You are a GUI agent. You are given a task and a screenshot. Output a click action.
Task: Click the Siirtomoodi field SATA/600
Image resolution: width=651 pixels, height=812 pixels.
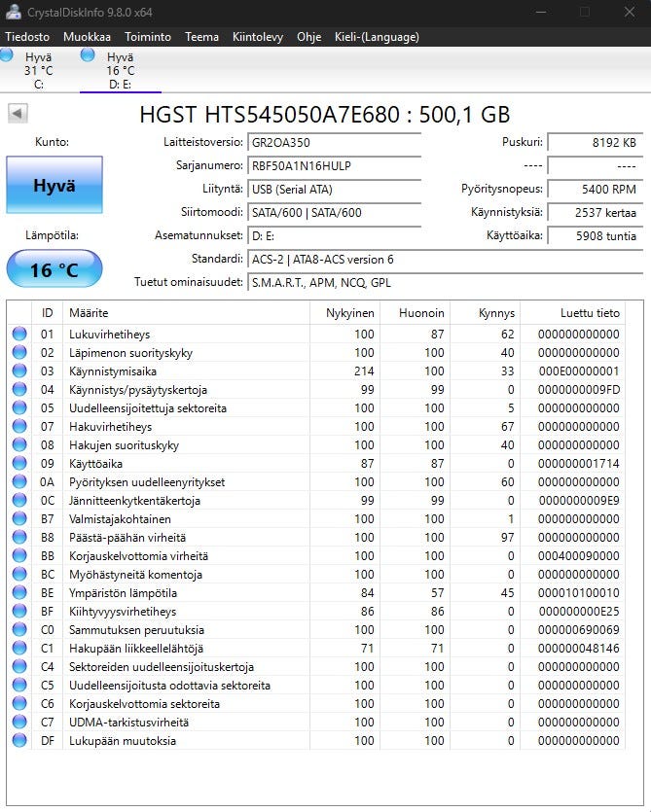click(335, 212)
